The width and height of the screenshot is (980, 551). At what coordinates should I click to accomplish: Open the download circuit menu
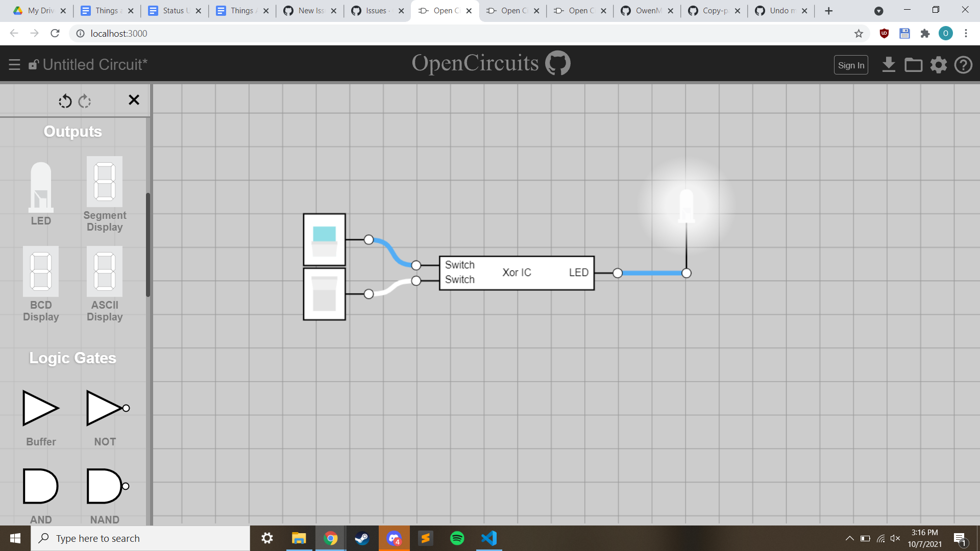tap(889, 65)
